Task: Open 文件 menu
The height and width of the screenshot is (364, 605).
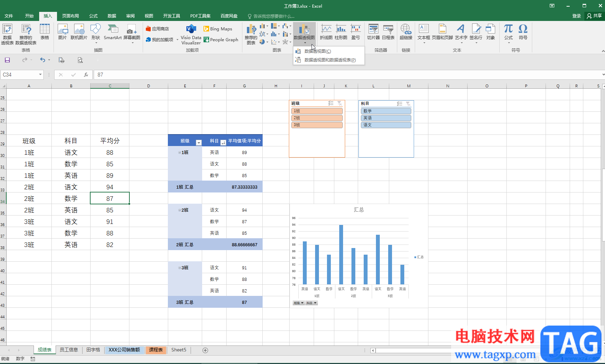Action: [x=9, y=16]
